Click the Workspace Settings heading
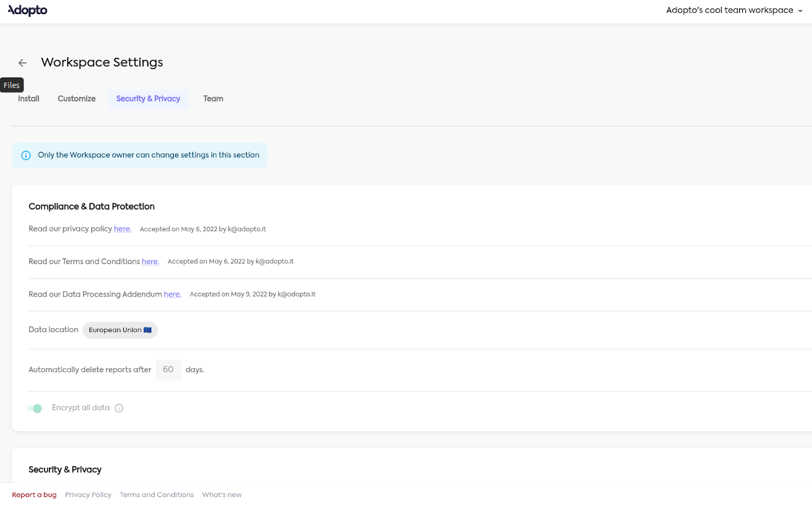Image resolution: width=812 pixels, height=508 pixels. pyautogui.click(x=102, y=62)
